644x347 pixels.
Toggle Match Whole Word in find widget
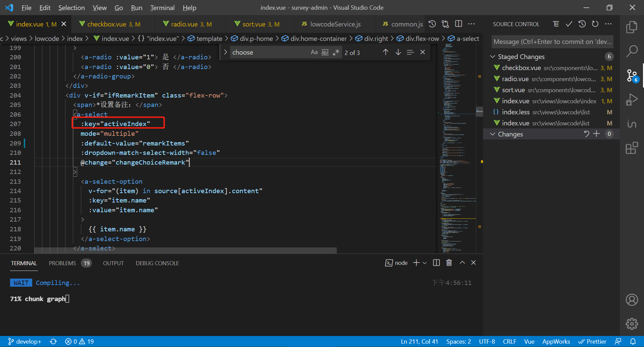(x=325, y=52)
